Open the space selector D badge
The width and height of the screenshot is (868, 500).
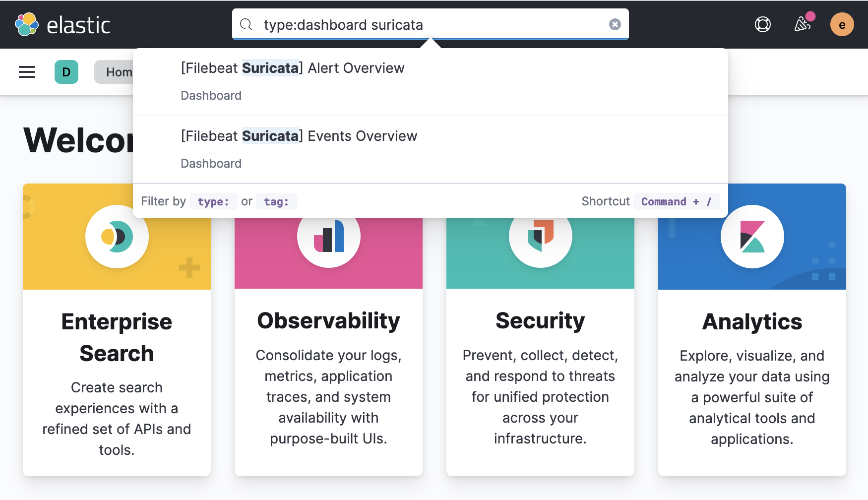tap(66, 72)
